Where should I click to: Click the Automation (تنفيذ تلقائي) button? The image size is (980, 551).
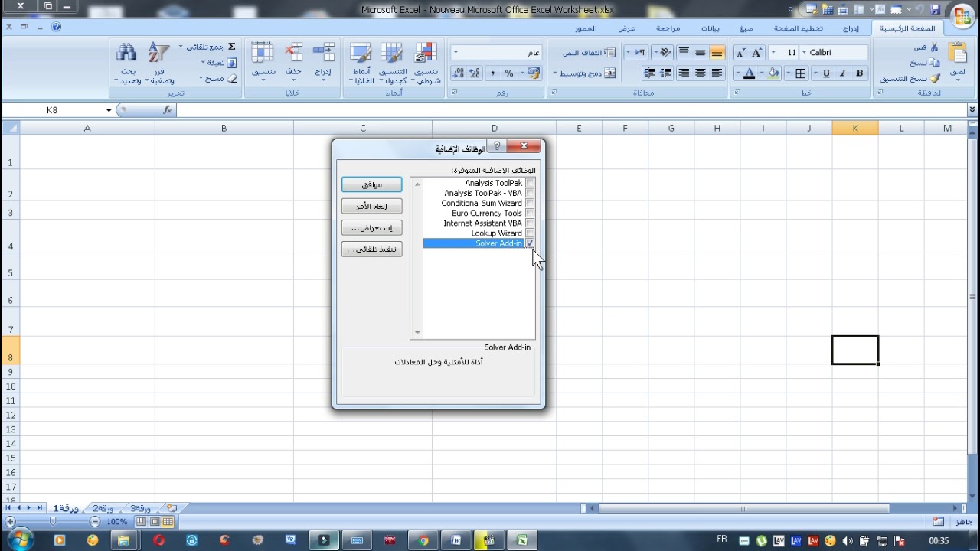tap(371, 249)
